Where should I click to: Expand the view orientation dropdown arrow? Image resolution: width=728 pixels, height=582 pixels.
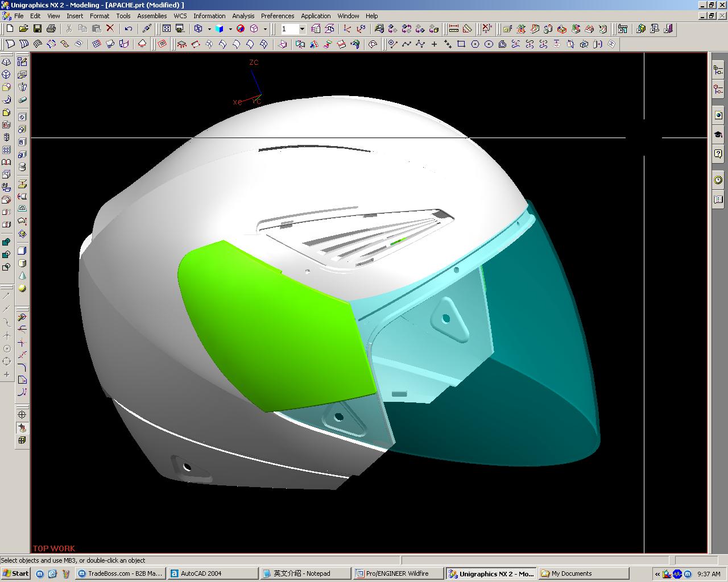(265, 29)
